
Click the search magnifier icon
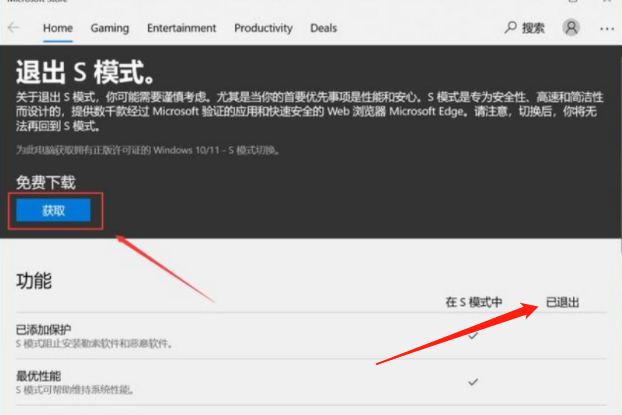(512, 28)
